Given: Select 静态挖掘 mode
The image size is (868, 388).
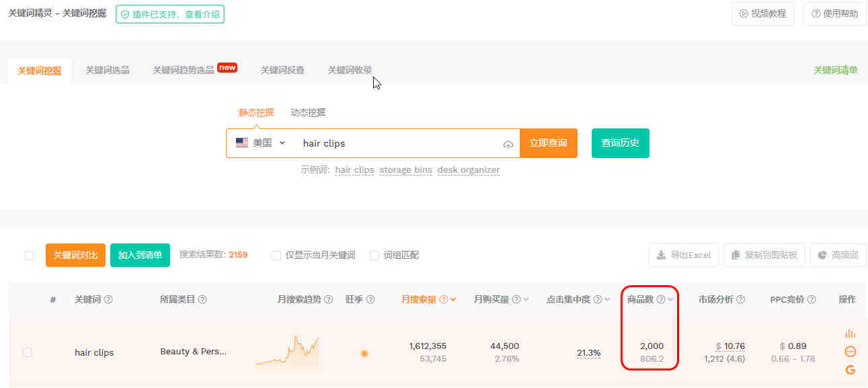Looking at the screenshot, I should tap(256, 112).
